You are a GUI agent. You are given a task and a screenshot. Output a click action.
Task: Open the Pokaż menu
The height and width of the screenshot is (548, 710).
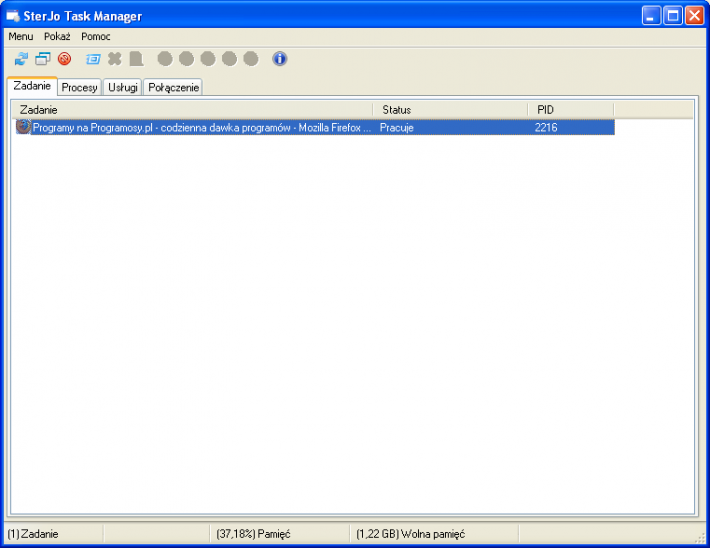click(x=57, y=36)
